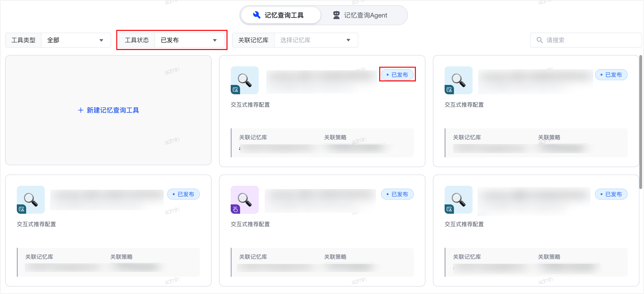This screenshot has width=644, height=294.
Task: Switch to the 记忆查询工具 tab
Action: [281, 15]
